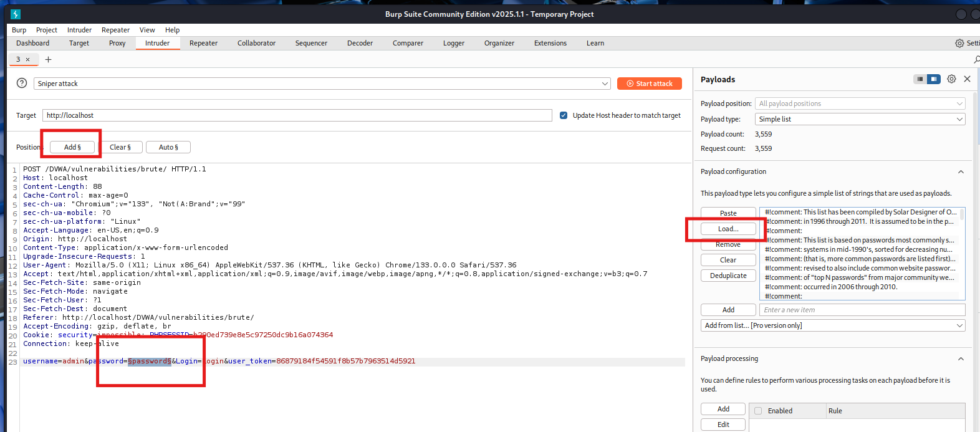Click Clear in payload list controls

[728, 260]
